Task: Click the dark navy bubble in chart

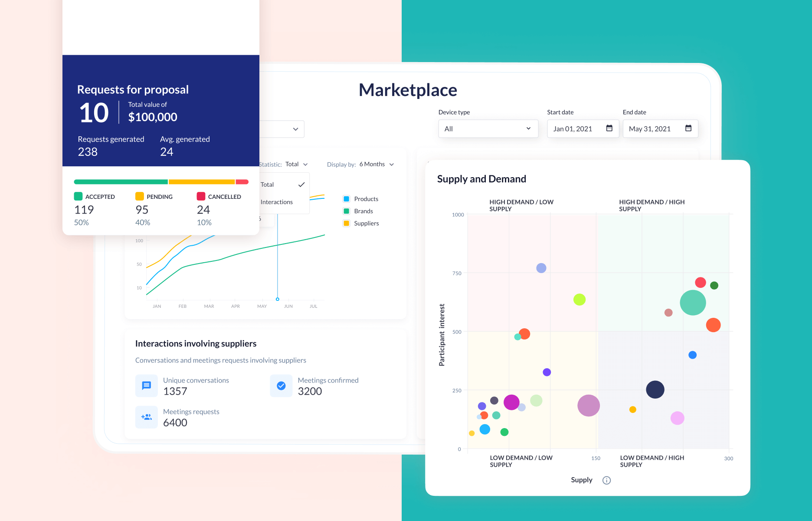Action: (655, 389)
